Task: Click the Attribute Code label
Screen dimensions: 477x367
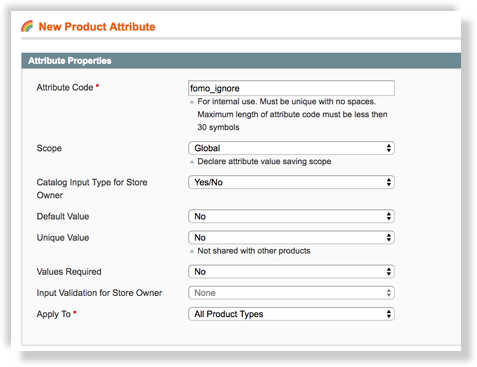Action: (65, 87)
